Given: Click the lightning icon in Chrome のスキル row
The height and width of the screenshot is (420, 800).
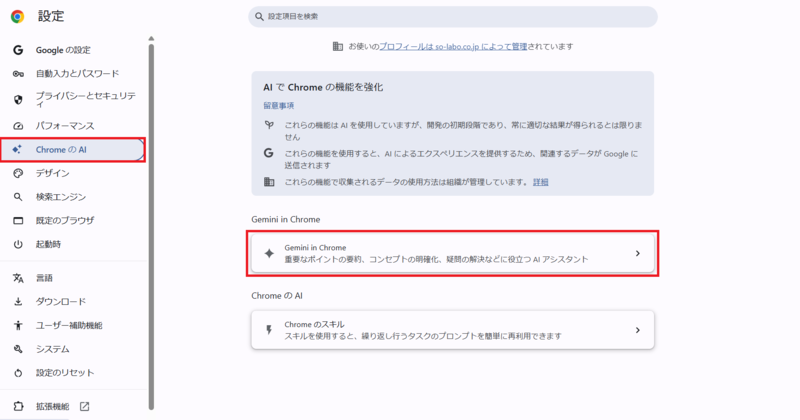Looking at the screenshot, I should click(x=269, y=330).
